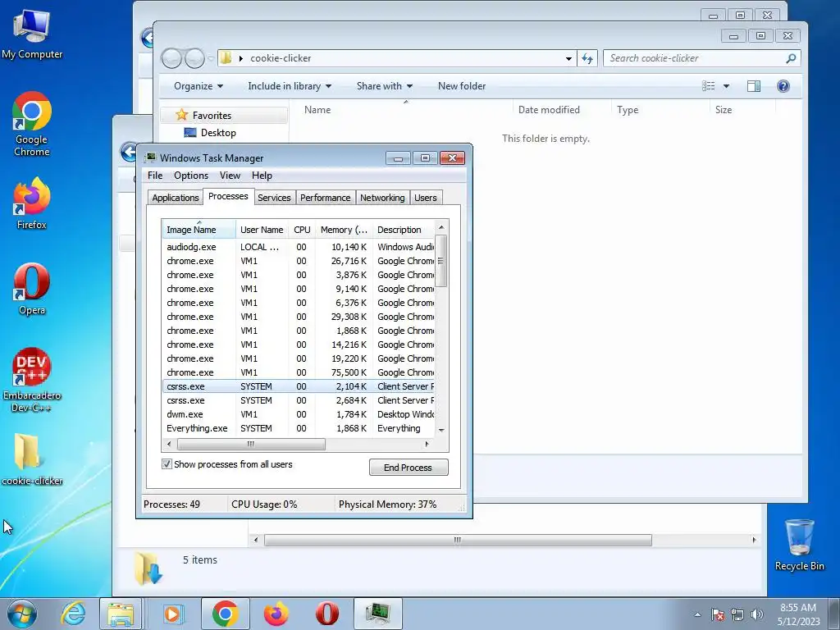The height and width of the screenshot is (630, 840).
Task: Sort processes by Memory column
Action: (x=344, y=230)
